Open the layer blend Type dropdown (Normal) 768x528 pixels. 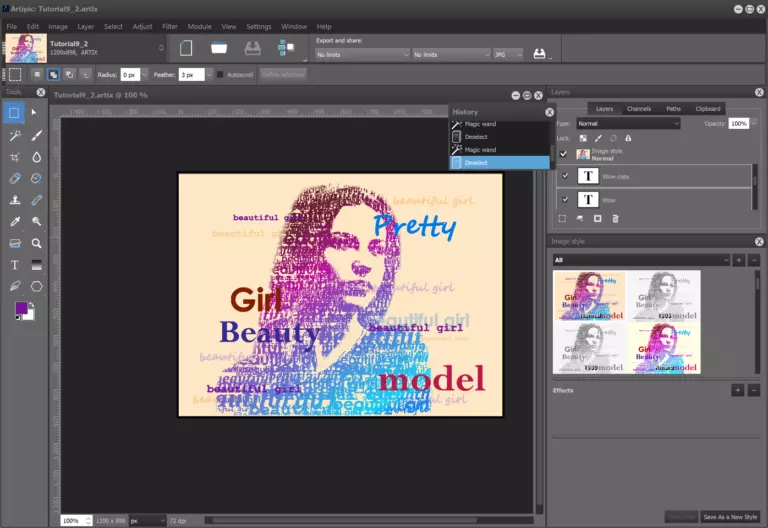point(626,123)
